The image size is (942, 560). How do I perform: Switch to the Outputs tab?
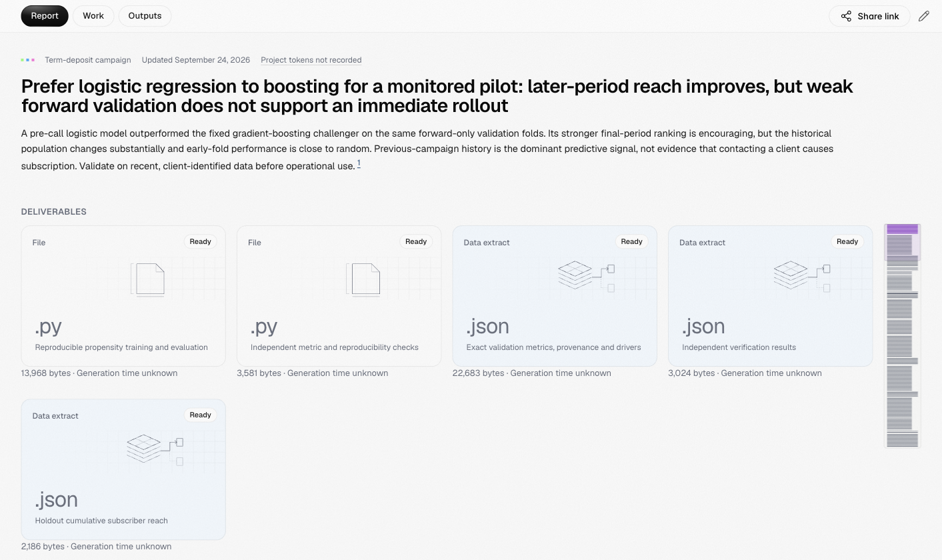point(145,16)
